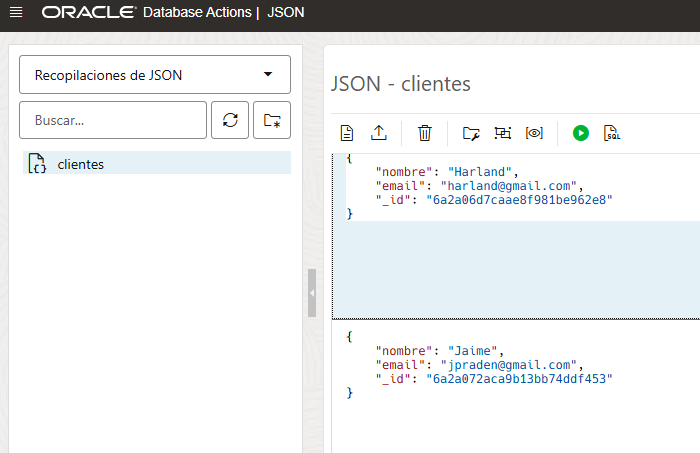Open the hamburger navigation menu
Image resolution: width=700 pixels, height=453 pixels.
[16, 12]
